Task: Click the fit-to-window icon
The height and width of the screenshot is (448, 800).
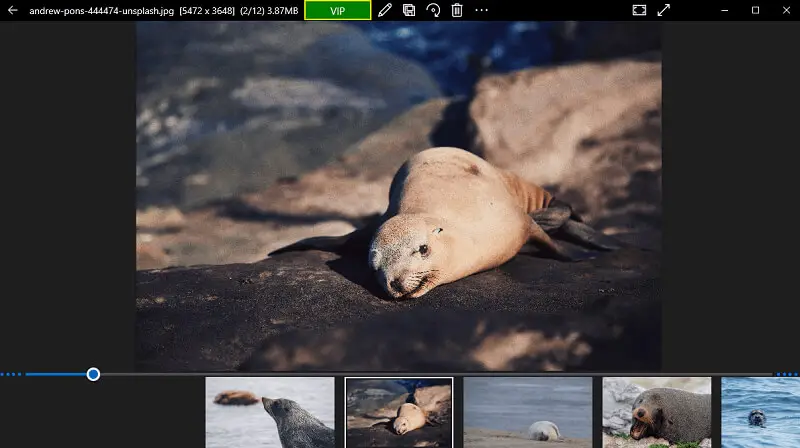Action: [639, 10]
